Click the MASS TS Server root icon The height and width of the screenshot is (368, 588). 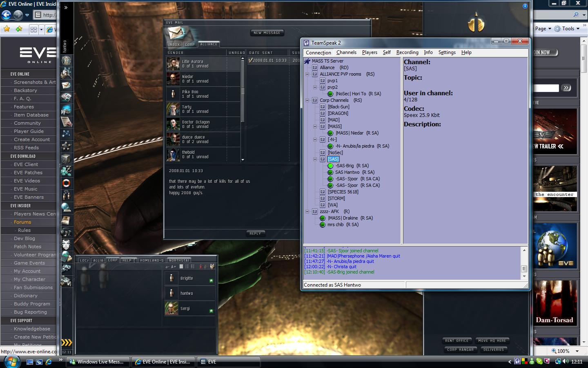point(307,61)
